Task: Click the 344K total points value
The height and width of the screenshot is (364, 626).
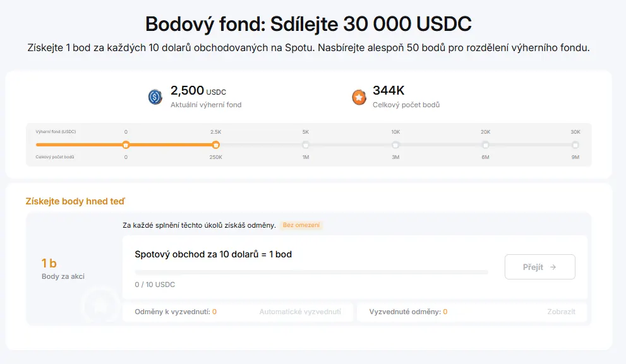Action: pos(388,90)
